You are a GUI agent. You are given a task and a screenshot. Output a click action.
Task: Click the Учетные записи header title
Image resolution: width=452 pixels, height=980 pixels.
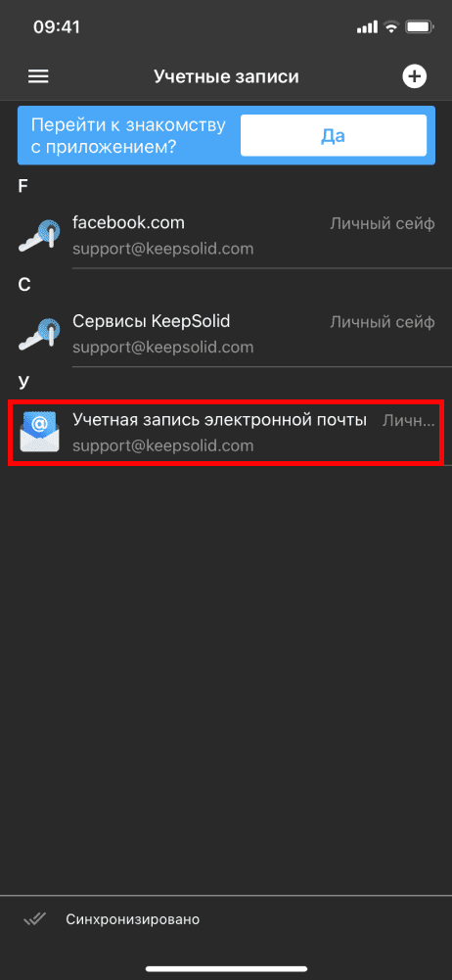pyautogui.click(x=226, y=77)
